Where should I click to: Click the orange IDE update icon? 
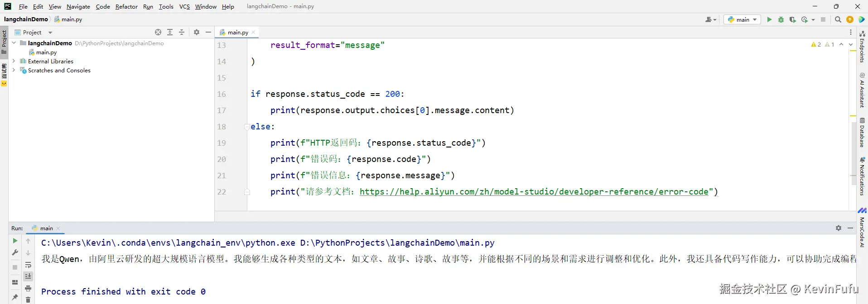[850, 19]
